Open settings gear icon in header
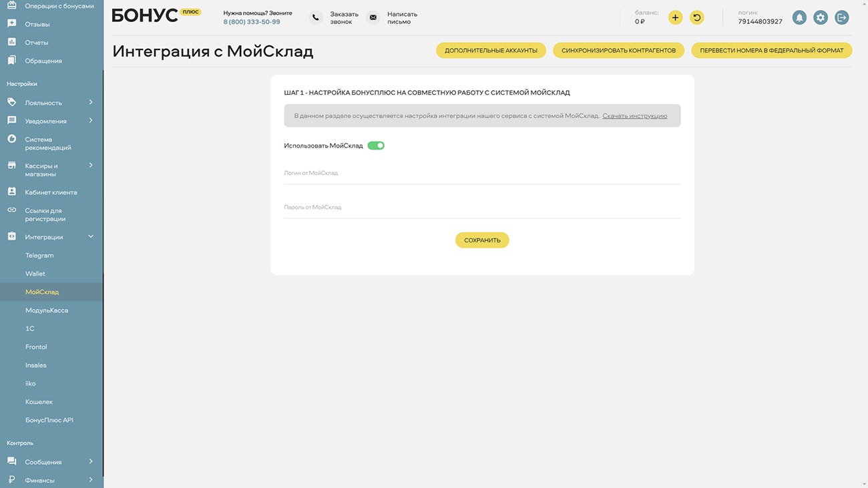 821,18
